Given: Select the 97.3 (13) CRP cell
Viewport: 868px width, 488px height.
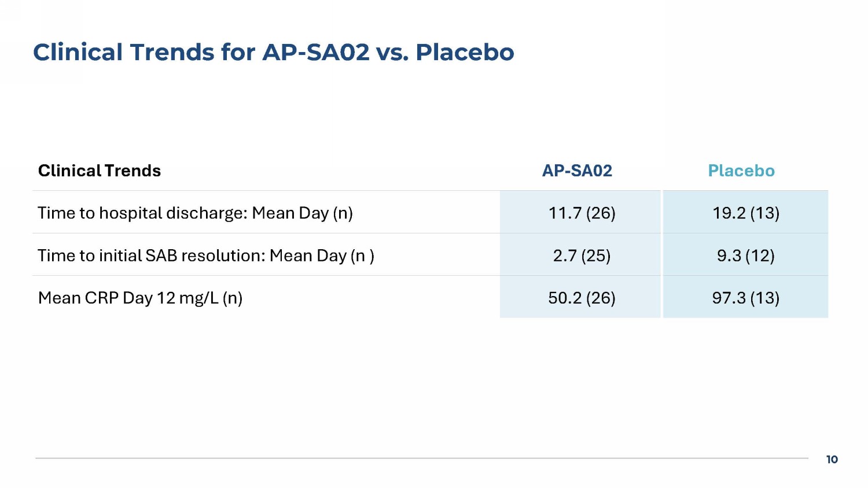Looking at the screenshot, I should pyautogui.click(x=746, y=298).
